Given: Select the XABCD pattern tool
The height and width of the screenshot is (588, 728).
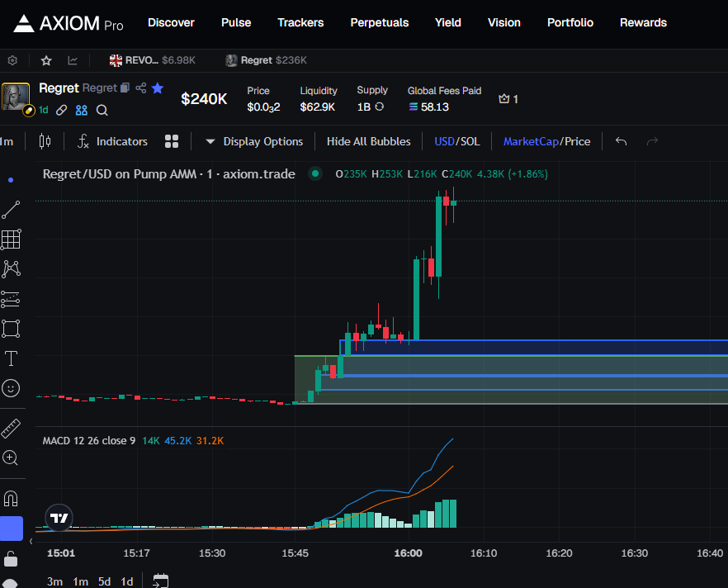Looking at the screenshot, I should click(11, 269).
